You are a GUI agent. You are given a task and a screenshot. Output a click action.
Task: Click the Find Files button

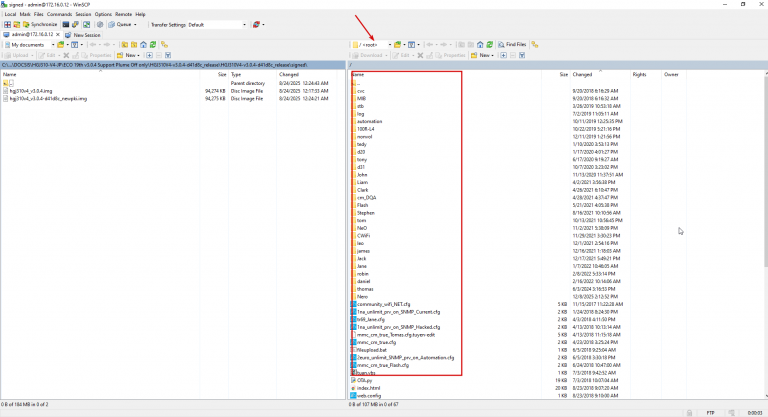coord(512,45)
